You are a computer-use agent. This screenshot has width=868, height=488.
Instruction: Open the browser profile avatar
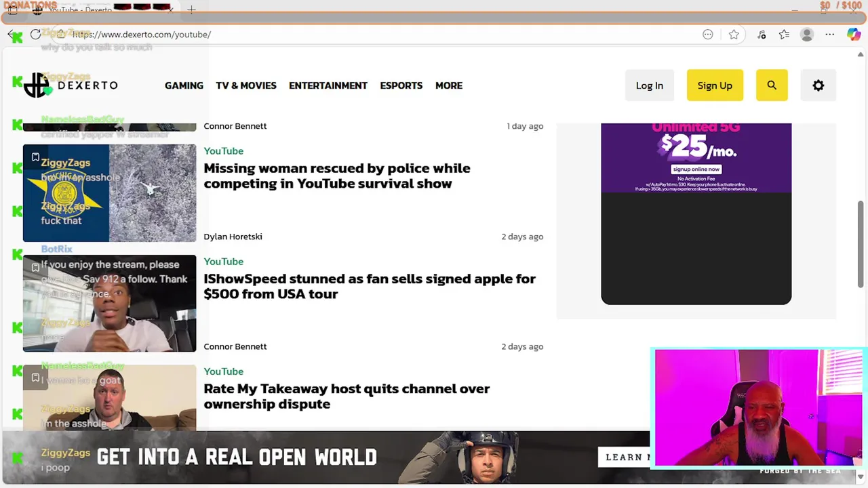(807, 35)
